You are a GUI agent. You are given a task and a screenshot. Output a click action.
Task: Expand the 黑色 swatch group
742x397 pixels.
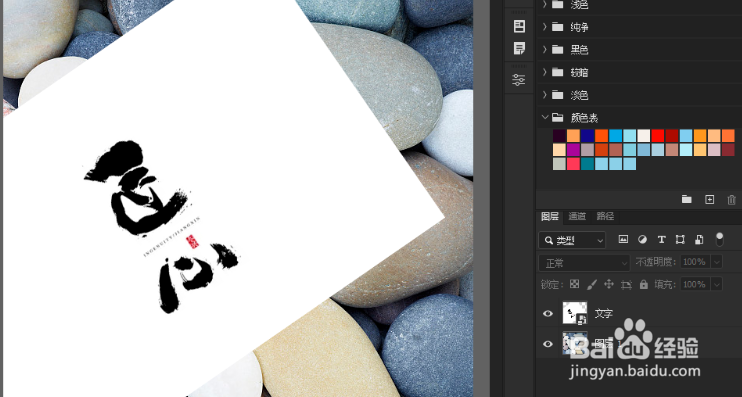[544, 49]
